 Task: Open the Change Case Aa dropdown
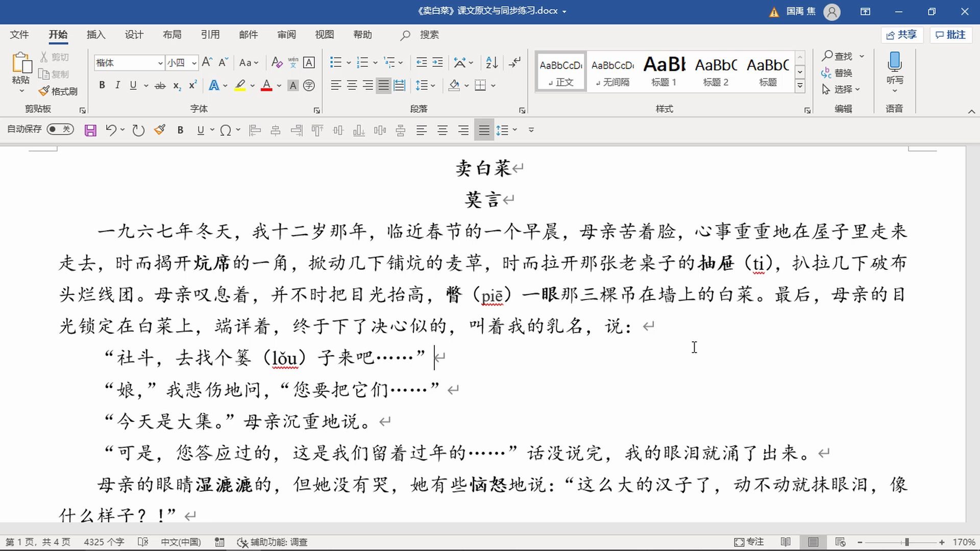pos(249,63)
